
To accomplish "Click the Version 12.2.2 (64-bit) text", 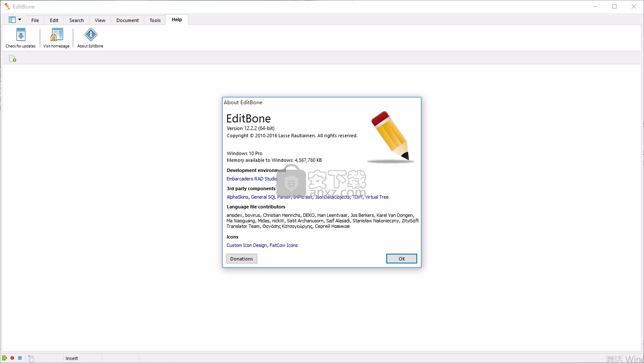I will [x=250, y=128].
